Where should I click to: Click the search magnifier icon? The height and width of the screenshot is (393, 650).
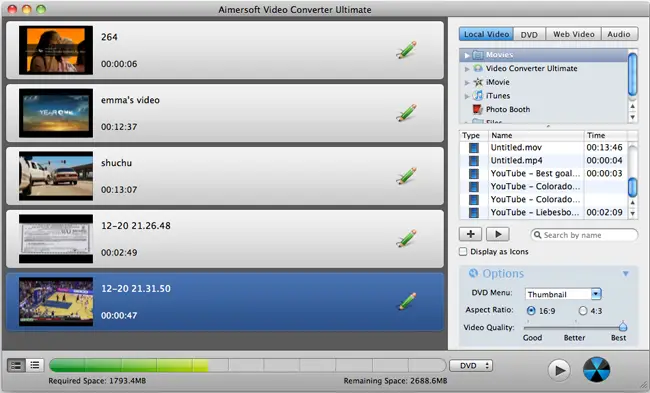[537, 235]
